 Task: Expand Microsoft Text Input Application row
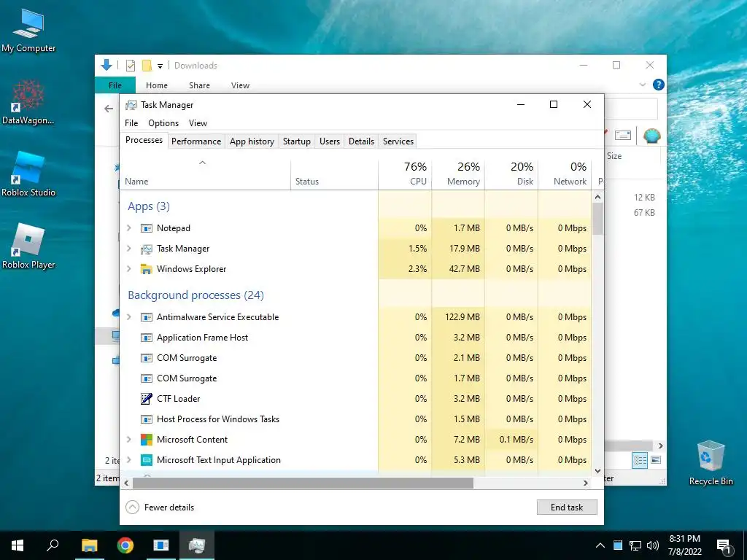(x=128, y=460)
